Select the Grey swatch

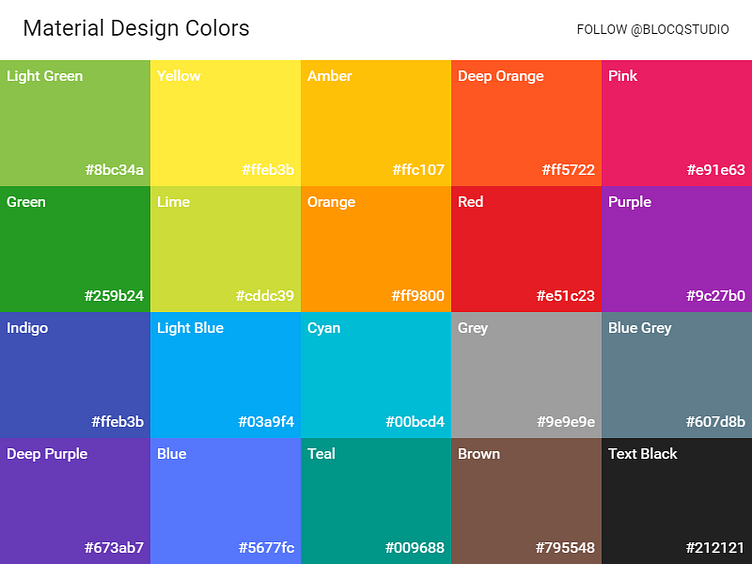click(x=526, y=375)
